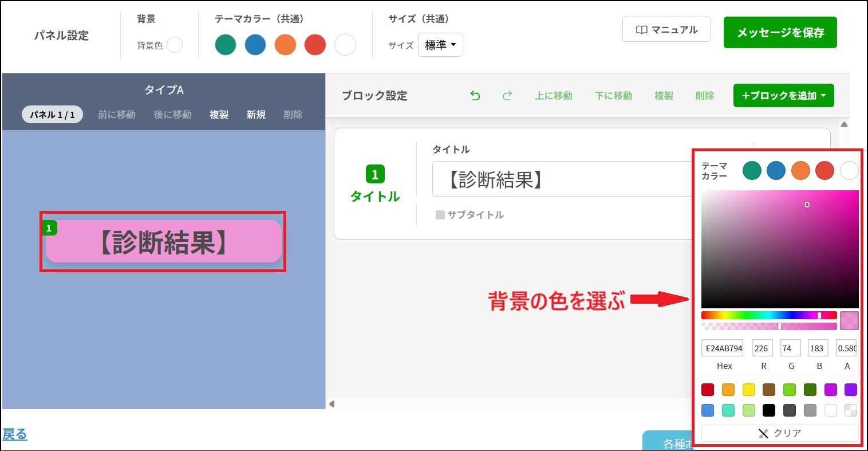This screenshot has height=451, width=868.
Task: Choose the magenta preset swatch
Action: point(831,390)
